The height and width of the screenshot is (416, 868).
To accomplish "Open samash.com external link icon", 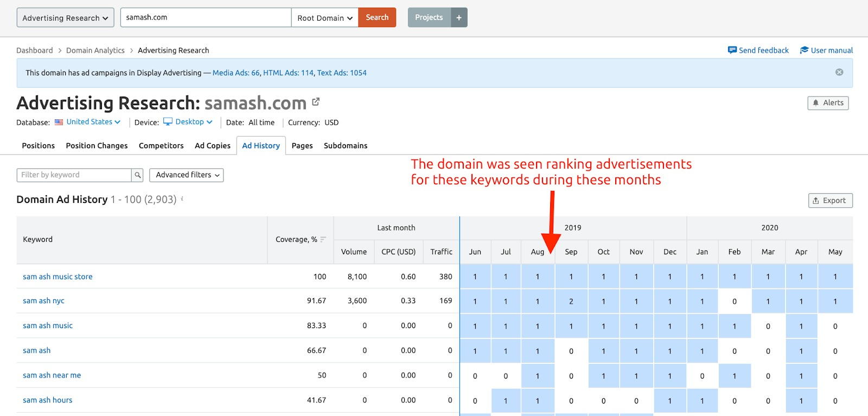I will click(316, 101).
